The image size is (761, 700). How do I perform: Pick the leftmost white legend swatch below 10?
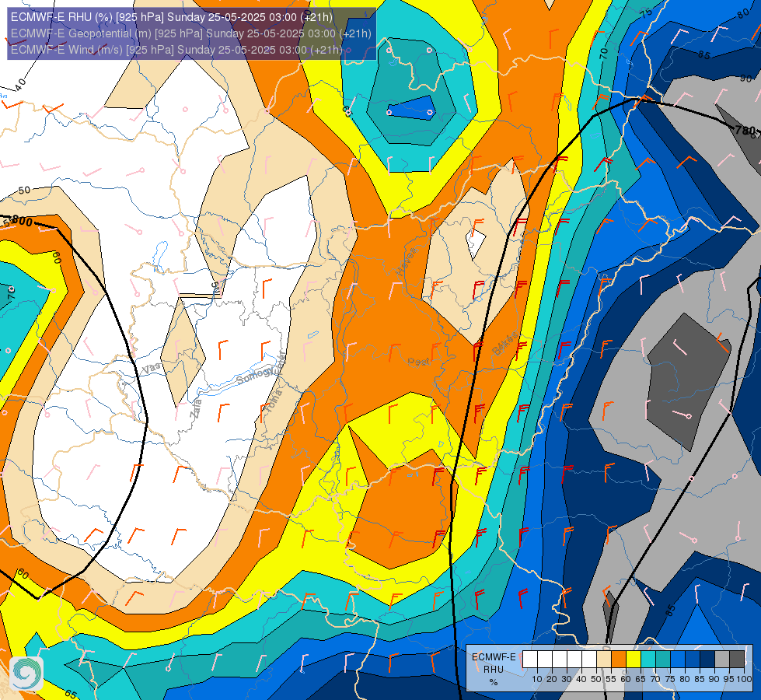[530, 660]
